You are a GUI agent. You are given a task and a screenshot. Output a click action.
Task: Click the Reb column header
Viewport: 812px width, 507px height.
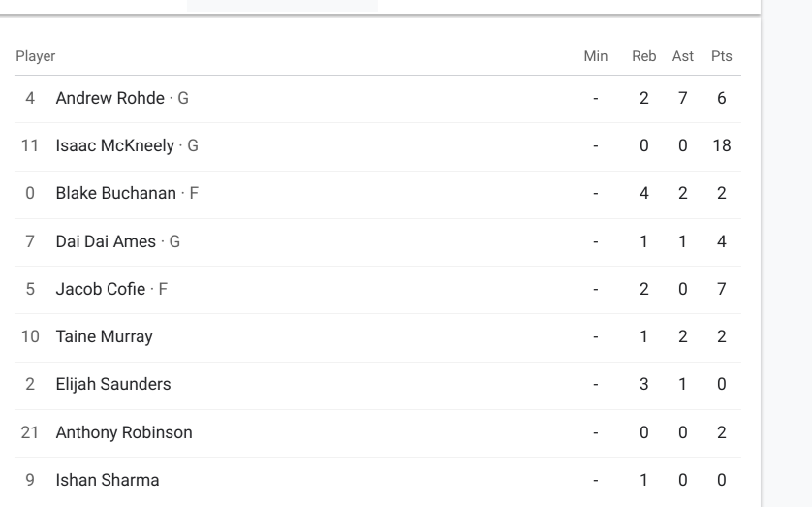point(643,56)
